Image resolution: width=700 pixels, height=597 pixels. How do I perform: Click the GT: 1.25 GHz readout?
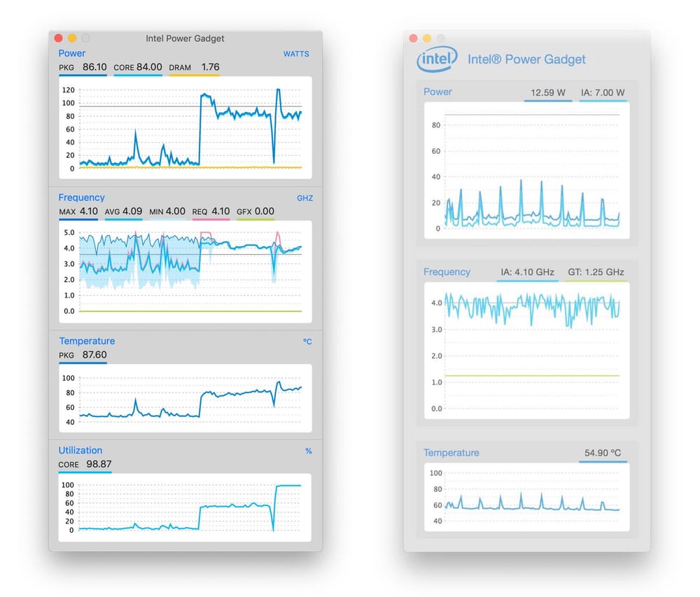click(595, 272)
